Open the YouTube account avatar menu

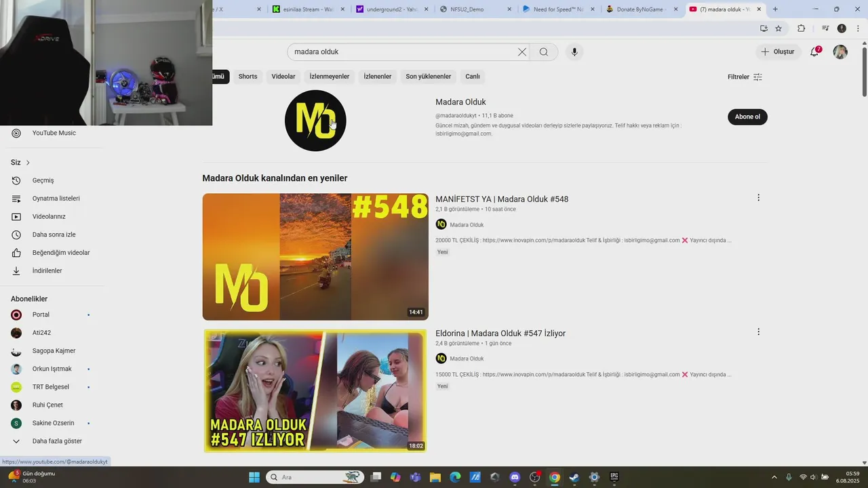[x=840, y=52]
